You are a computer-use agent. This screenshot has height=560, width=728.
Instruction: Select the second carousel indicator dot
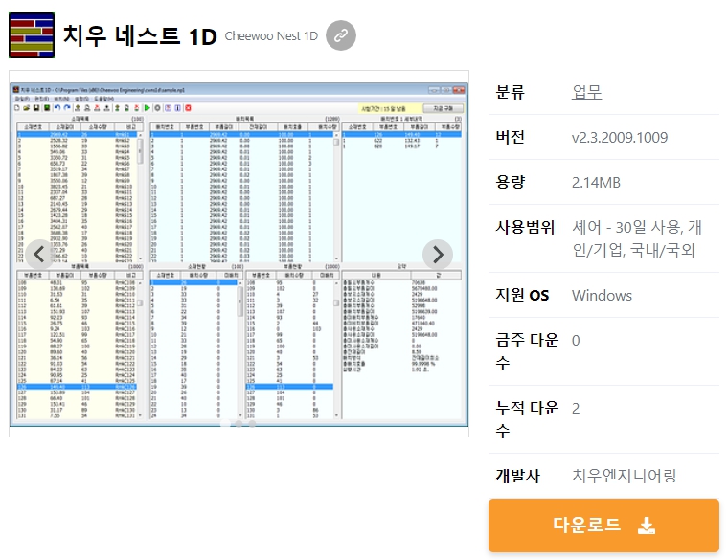pos(239,423)
